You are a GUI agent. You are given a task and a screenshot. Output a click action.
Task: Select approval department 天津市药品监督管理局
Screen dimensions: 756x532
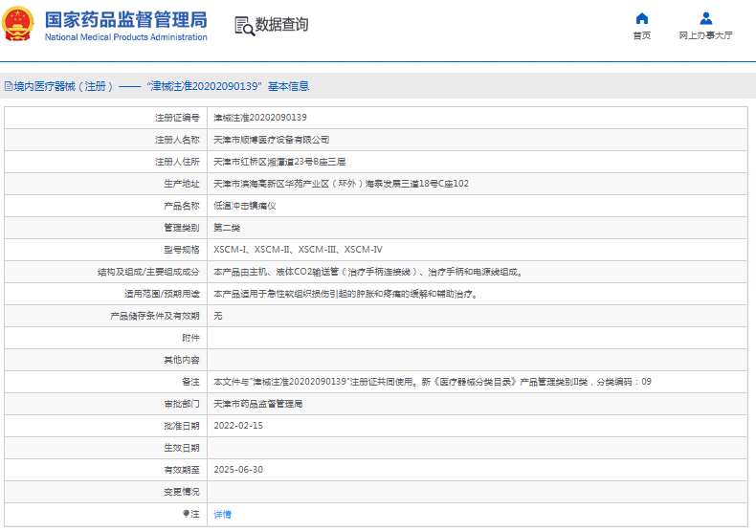click(x=258, y=404)
